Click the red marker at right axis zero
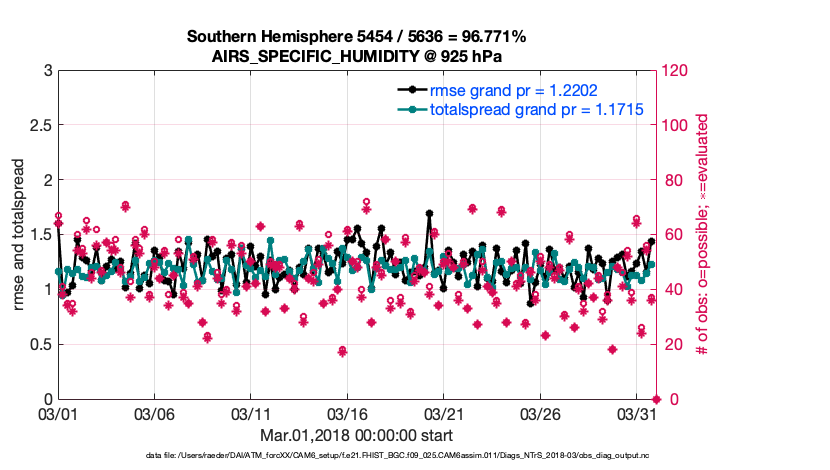This screenshot has height=470, width=830. (655, 399)
